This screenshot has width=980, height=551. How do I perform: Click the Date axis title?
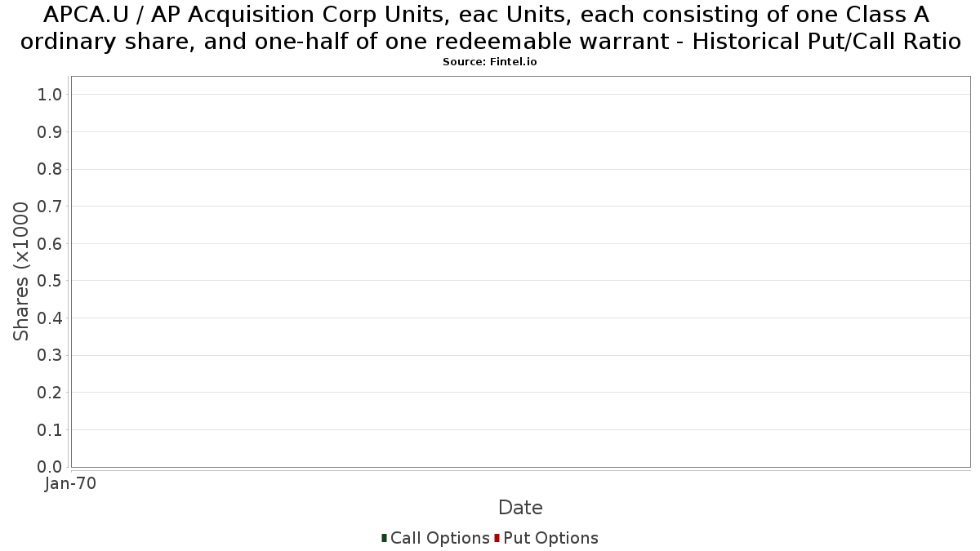pyautogui.click(x=520, y=508)
